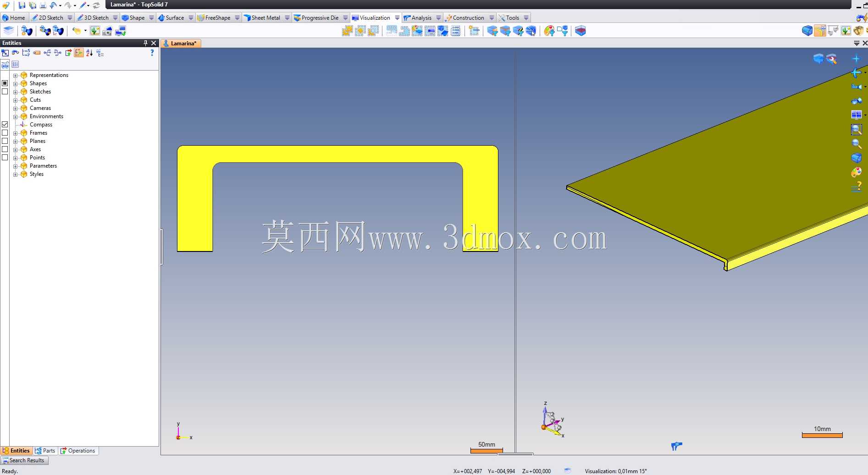
Task: Open the Construction menu
Action: click(464, 18)
